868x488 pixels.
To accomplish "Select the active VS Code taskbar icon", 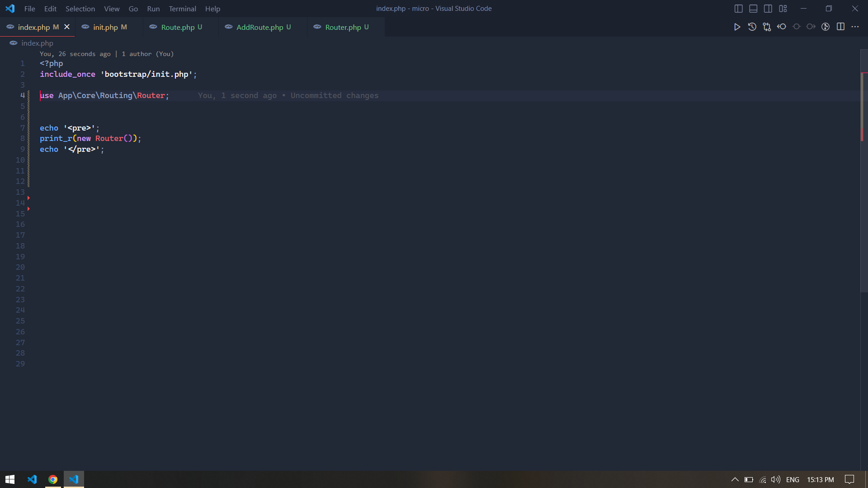I will point(74,479).
